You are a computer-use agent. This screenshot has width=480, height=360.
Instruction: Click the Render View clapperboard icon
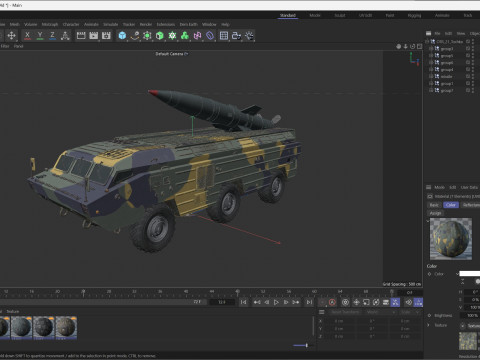click(x=81, y=35)
